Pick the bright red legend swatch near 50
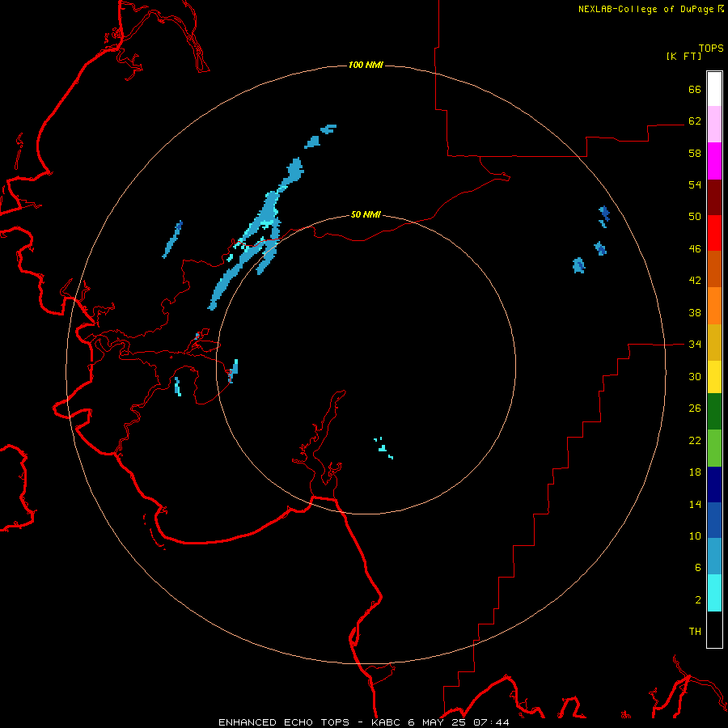The height and width of the screenshot is (728, 728). [x=714, y=233]
